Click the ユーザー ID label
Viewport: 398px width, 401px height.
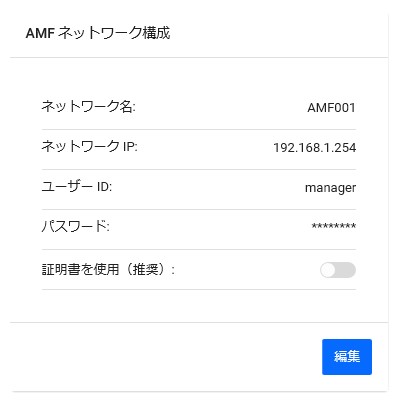click(77, 187)
